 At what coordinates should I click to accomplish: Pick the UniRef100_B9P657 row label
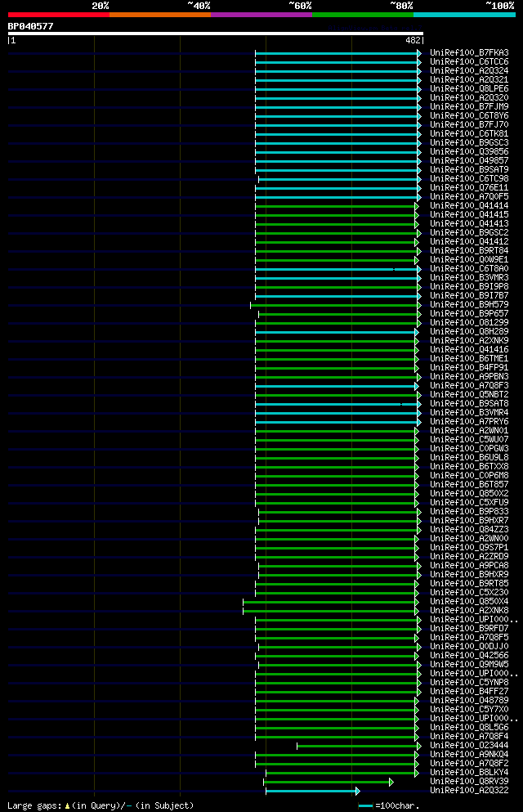pos(469,313)
